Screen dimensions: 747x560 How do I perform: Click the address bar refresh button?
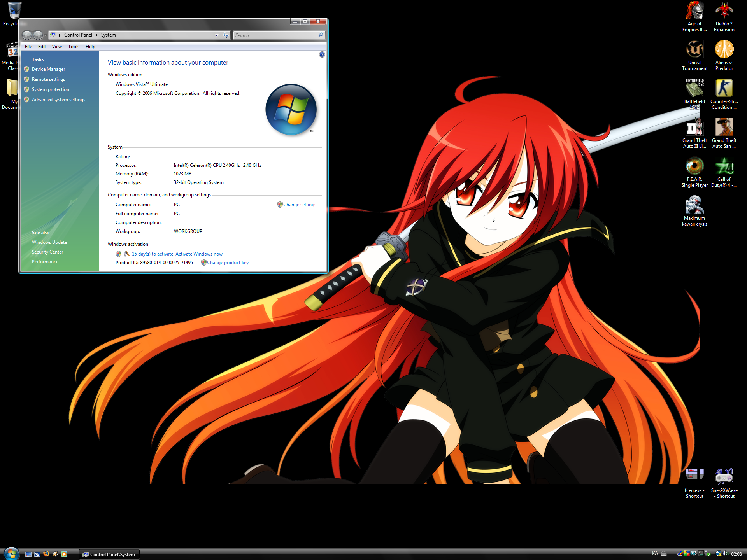pyautogui.click(x=226, y=35)
